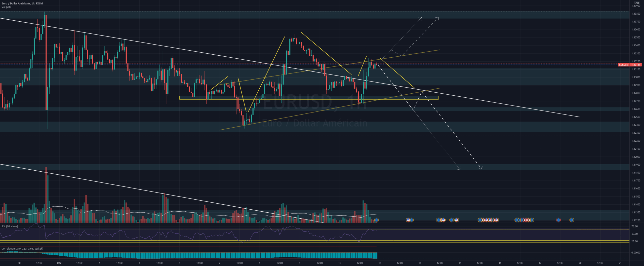
Task: Click the lone red-ringed Euro event icon
Action: coord(558,220)
